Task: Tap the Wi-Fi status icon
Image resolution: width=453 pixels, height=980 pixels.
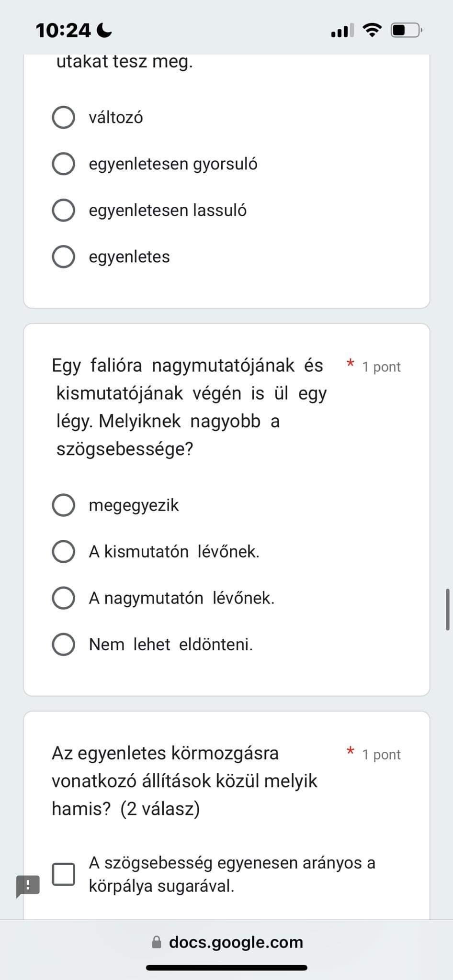Action: pos(372,30)
